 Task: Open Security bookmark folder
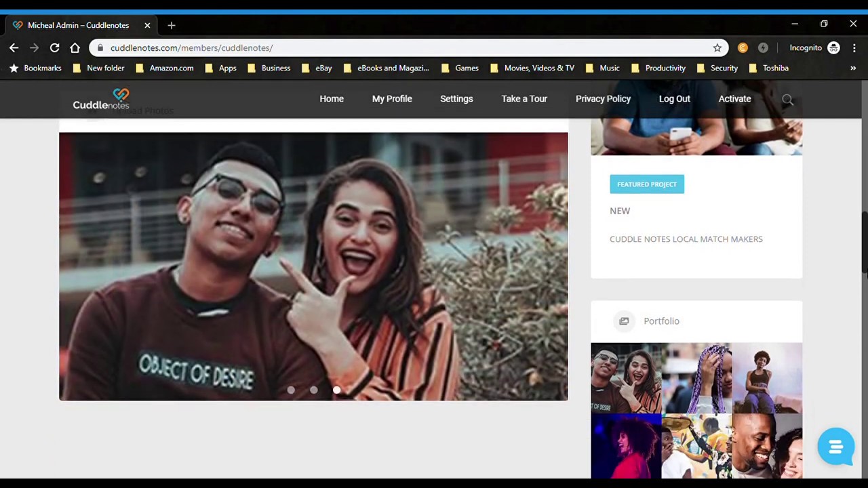pos(717,68)
